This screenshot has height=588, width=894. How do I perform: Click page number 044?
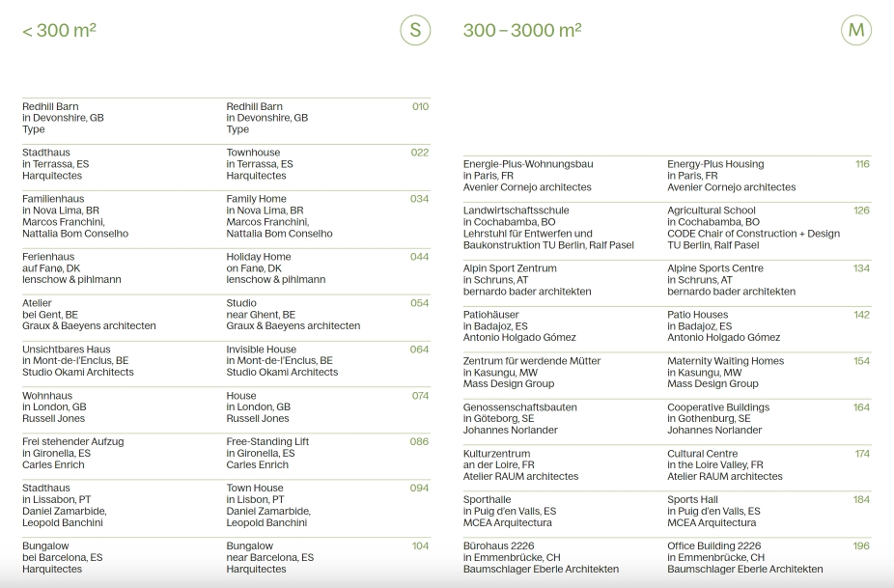point(419,257)
